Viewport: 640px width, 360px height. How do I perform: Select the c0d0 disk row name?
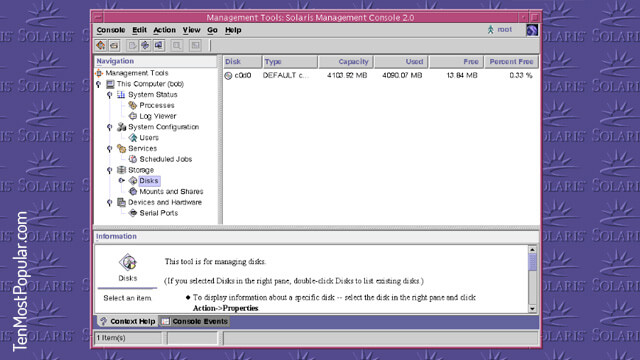click(243, 76)
